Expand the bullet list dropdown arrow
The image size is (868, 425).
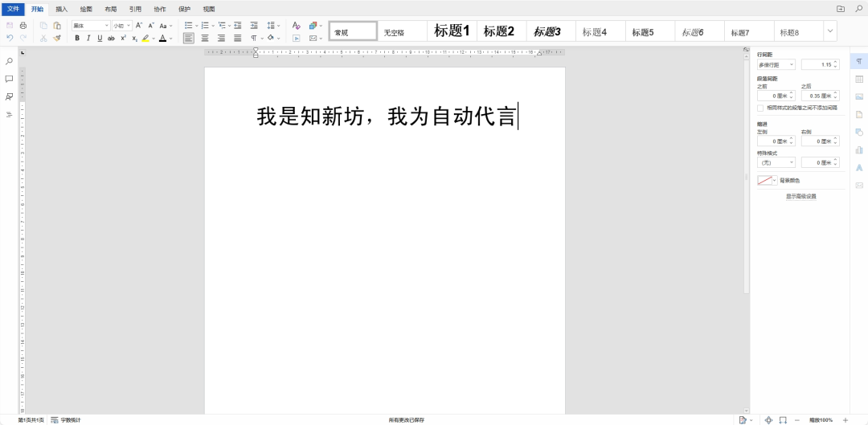tap(197, 26)
